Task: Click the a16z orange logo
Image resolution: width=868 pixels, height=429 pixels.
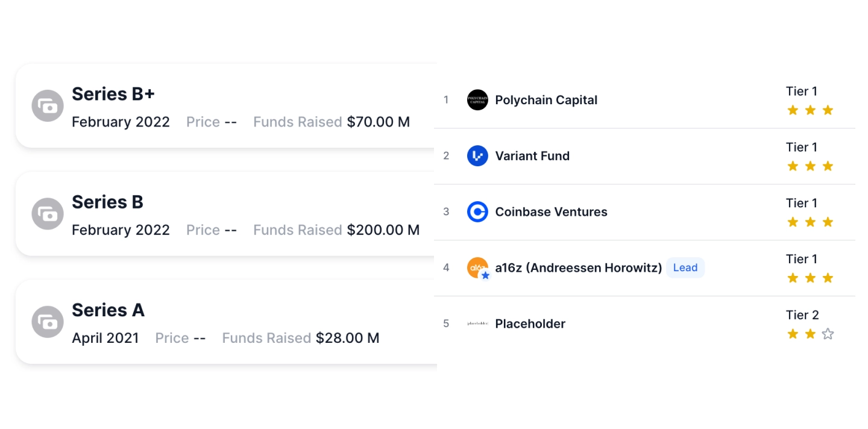Action: pyautogui.click(x=477, y=268)
